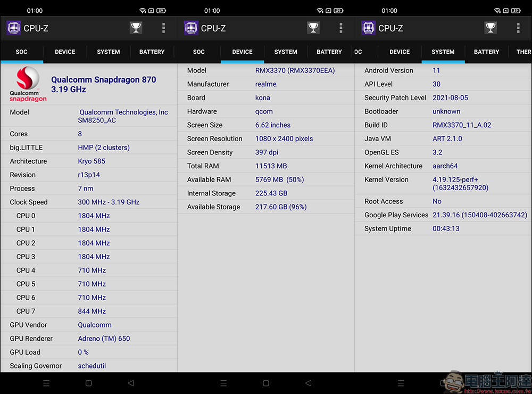The width and height of the screenshot is (532, 394).
Task: Open the three-dot overflow menu in left screen
Action: pos(163,28)
